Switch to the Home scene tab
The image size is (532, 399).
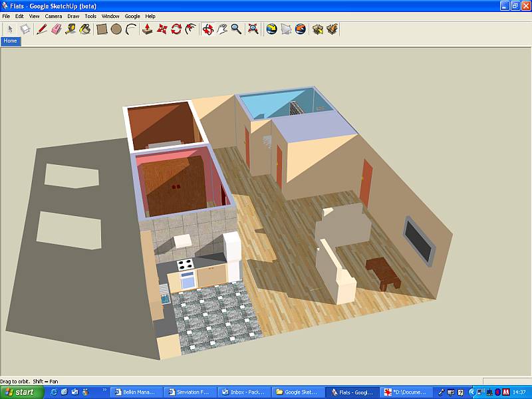point(11,41)
